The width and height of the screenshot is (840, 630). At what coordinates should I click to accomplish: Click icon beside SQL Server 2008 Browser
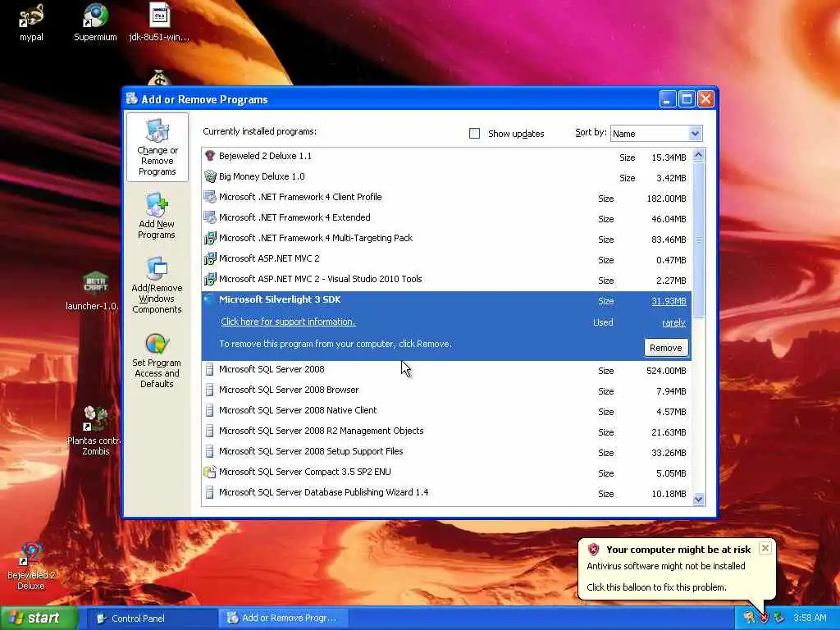pyautogui.click(x=210, y=390)
